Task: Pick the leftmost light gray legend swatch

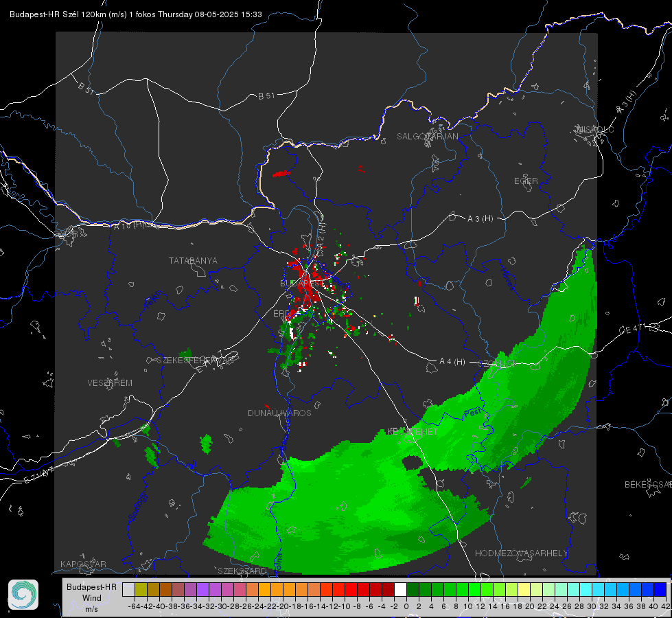Action: point(128,590)
